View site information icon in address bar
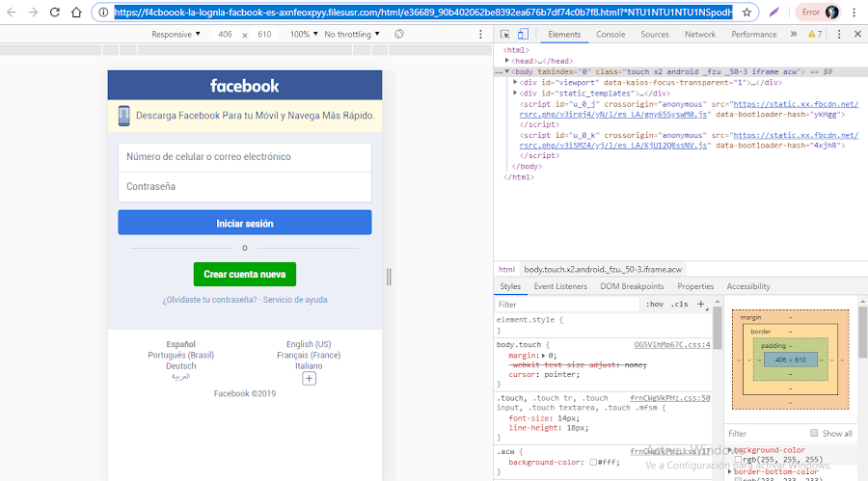The image size is (868, 481). (103, 12)
